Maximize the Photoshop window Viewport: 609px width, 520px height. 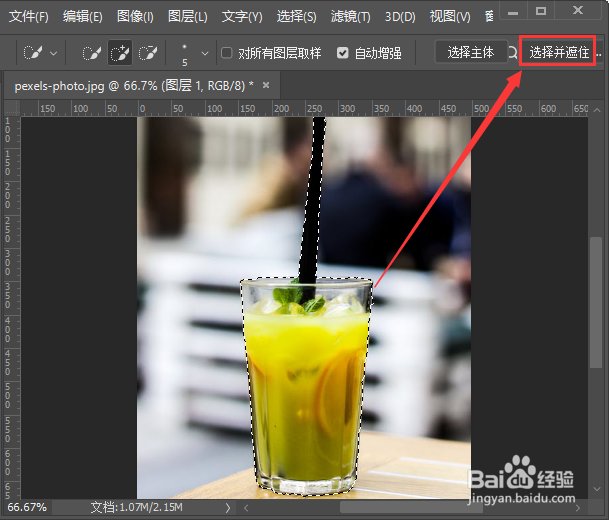pos(541,11)
